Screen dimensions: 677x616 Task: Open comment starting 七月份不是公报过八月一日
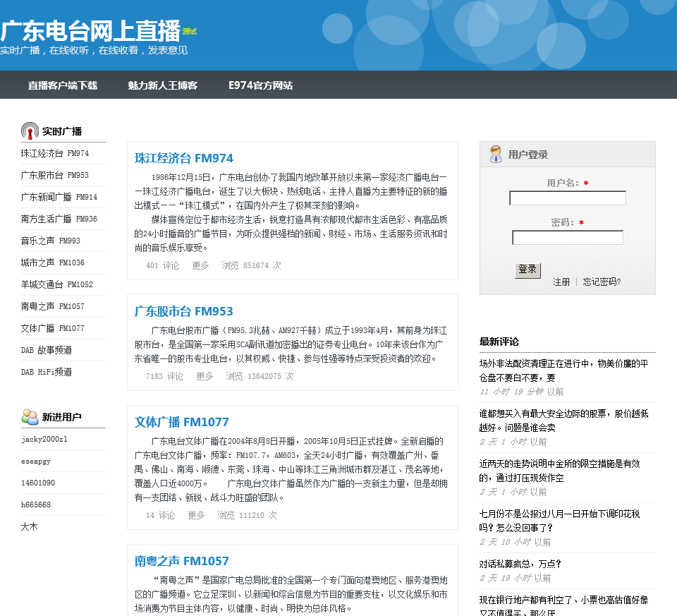[x=559, y=521]
